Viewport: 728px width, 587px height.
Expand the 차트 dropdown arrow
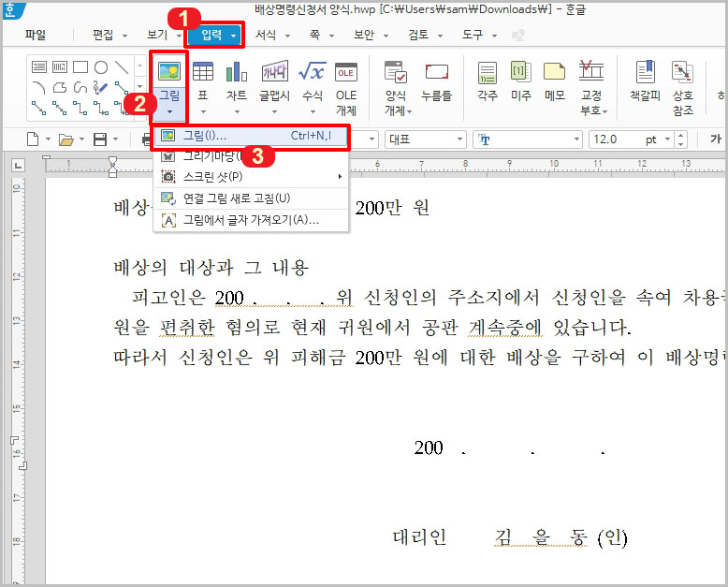tap(237, 111)
